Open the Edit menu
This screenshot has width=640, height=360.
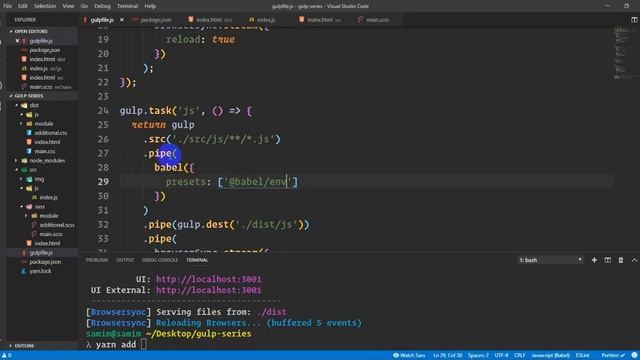pyautogui.click(x=23, y=6)
